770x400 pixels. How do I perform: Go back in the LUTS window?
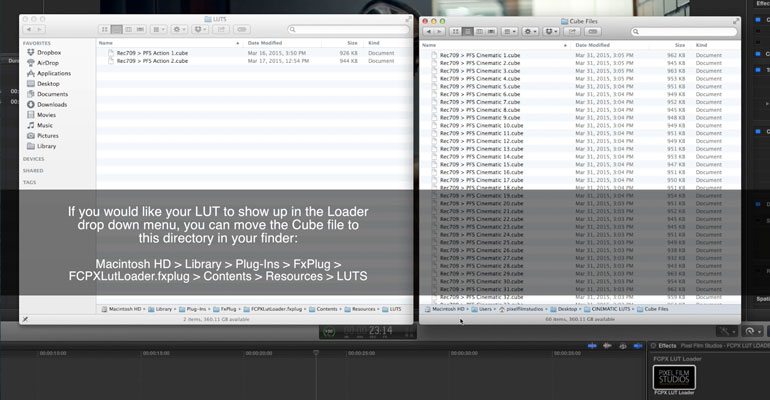tap(28, 29)
